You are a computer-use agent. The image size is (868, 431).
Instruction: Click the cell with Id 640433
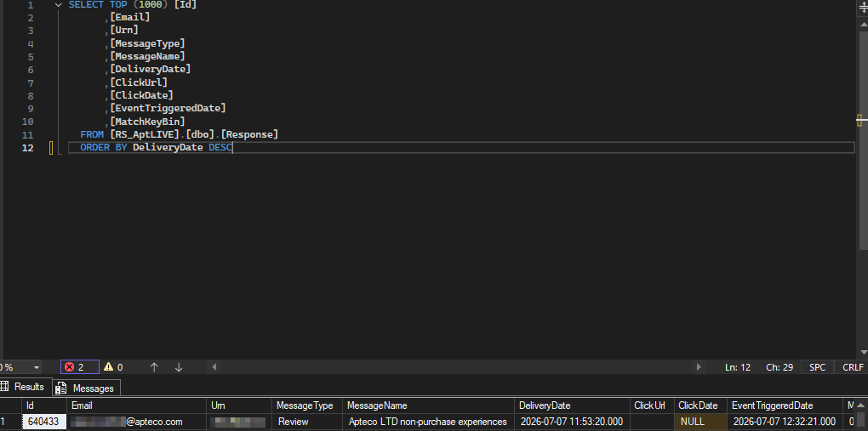[44, 422]
